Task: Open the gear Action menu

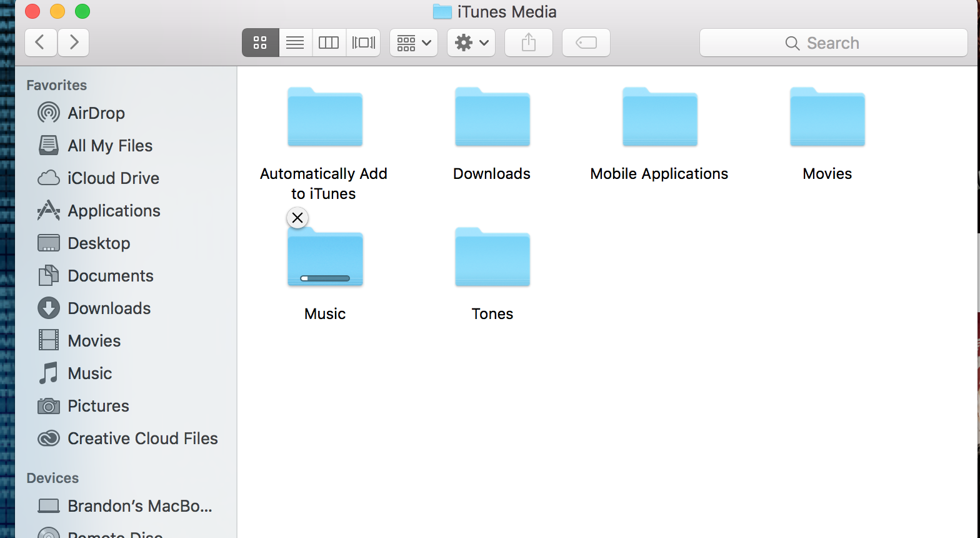Action: pyautogui.click(x=471, y=43)
